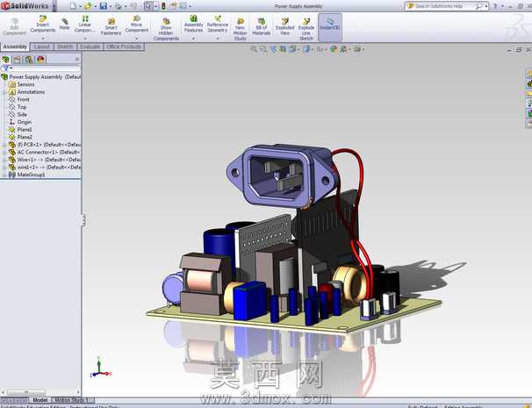Viewport: 532px width, 408px height.
Task: Switch to the Office Products tab
Action: pos(124,47)
